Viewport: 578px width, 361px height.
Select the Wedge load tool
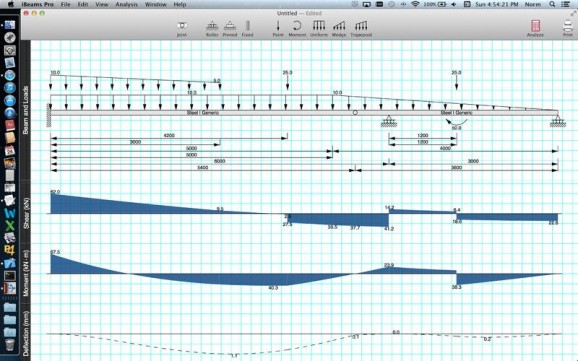339,28
